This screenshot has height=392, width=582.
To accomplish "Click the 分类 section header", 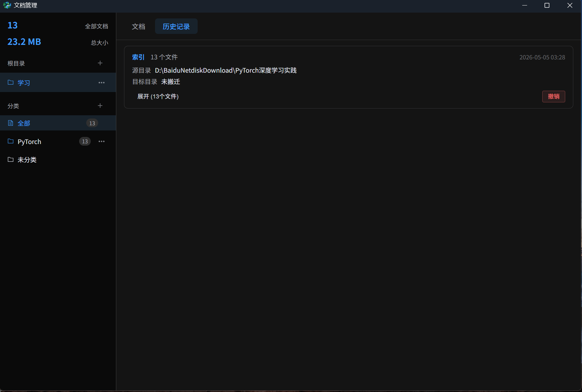I will [x=13, y=106].
